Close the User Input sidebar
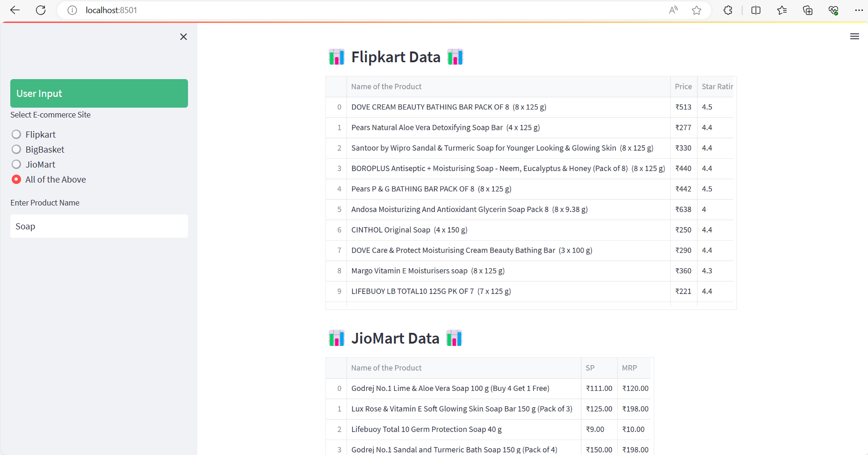This screenshot has height=455, width=868. click(183, 37)
